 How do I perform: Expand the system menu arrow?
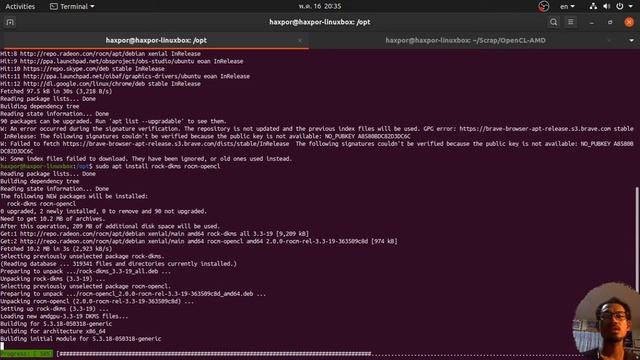[x=631, y=7]
